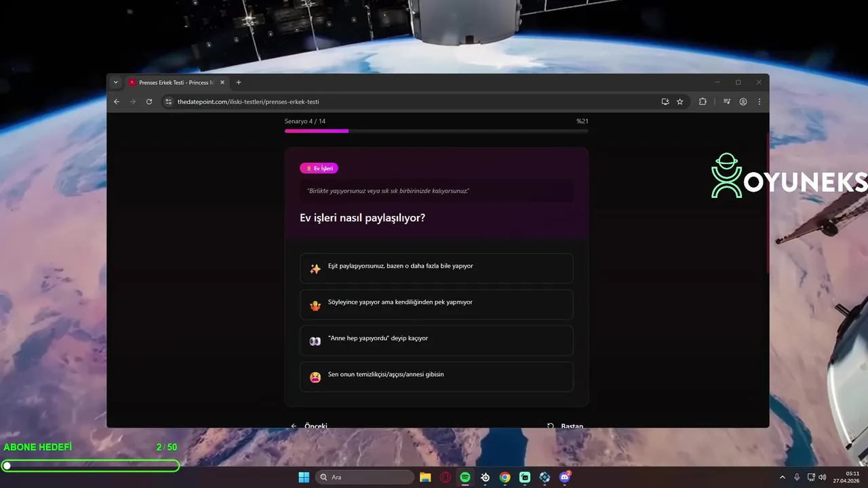This screenshot has width=868, height=488.
Task: Click the sparkle emoji on first answer
Action: click(315, 269)
